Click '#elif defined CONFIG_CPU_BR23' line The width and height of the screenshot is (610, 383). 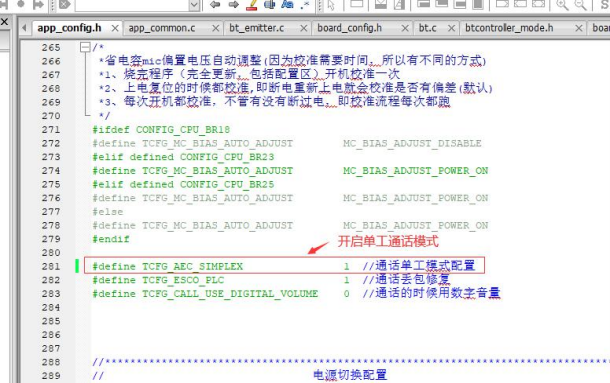coord(183,157)
